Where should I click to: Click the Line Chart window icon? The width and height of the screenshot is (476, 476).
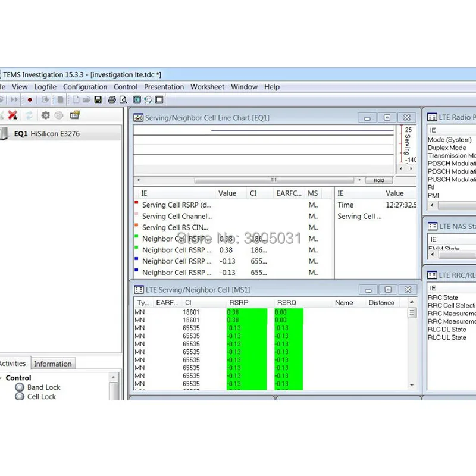click(x=139, y=118)
